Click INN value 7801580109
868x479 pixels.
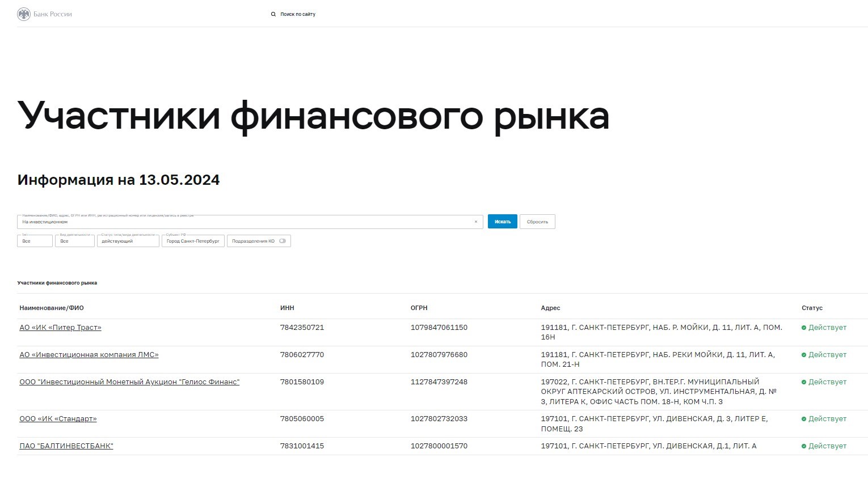point(302,382)
